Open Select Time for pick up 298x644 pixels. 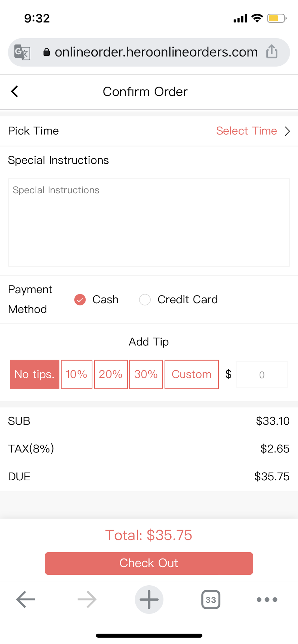[x=246, y=131]
